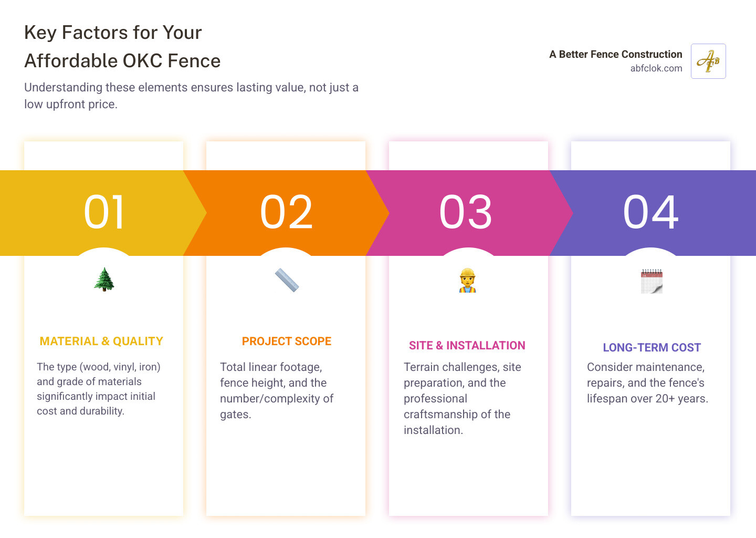Viewport: 756px width, 538px height.
Task: Click the ruler icon under 02
Action: (287, 280)
